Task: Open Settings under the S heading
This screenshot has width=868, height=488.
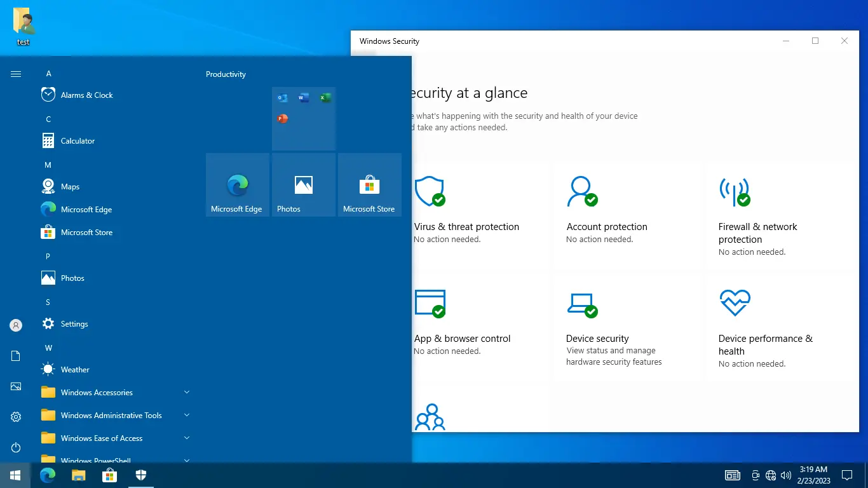Action: (116, 324)
